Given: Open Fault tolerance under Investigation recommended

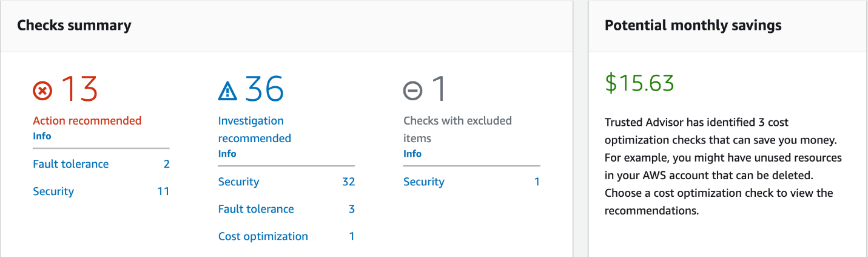Looking at the screenshot, I should coord(256,209).
